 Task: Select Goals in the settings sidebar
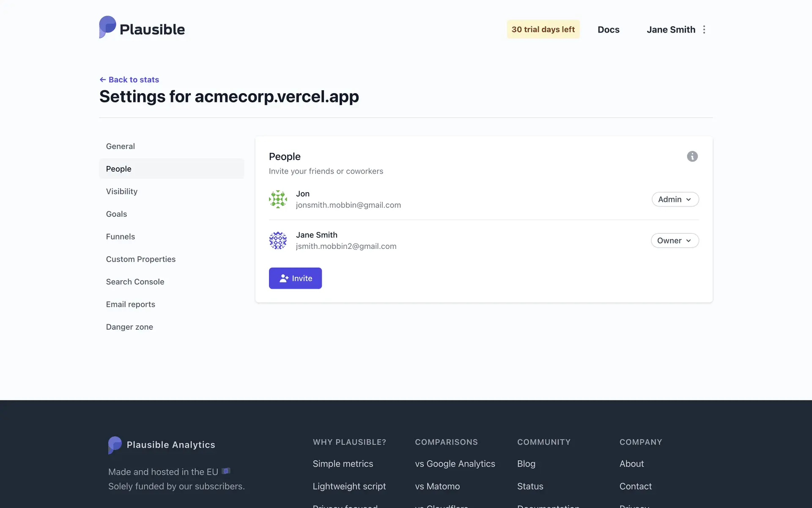[116, 214]
